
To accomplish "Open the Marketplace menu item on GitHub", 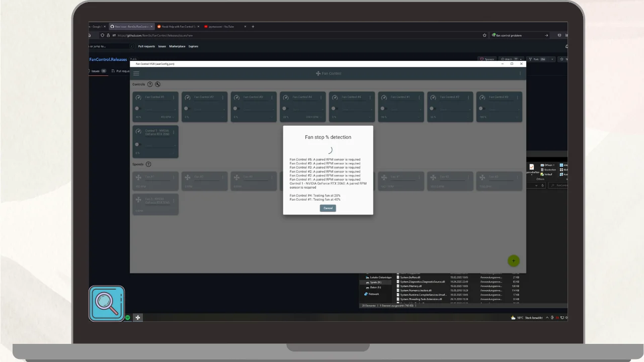I will pos(177,46).
